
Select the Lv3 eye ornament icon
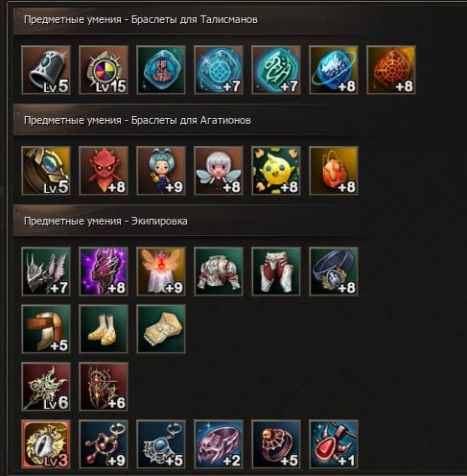click(x=46, y=444)
